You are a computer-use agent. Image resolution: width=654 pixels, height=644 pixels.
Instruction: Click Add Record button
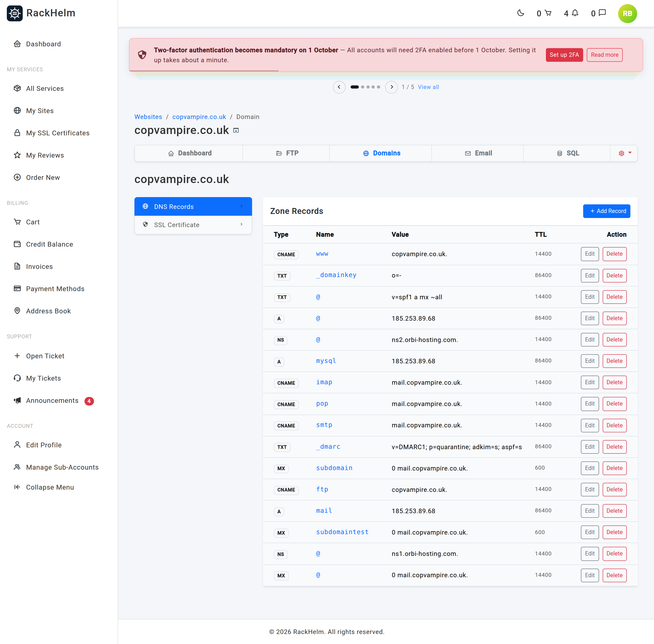(606, 211)
